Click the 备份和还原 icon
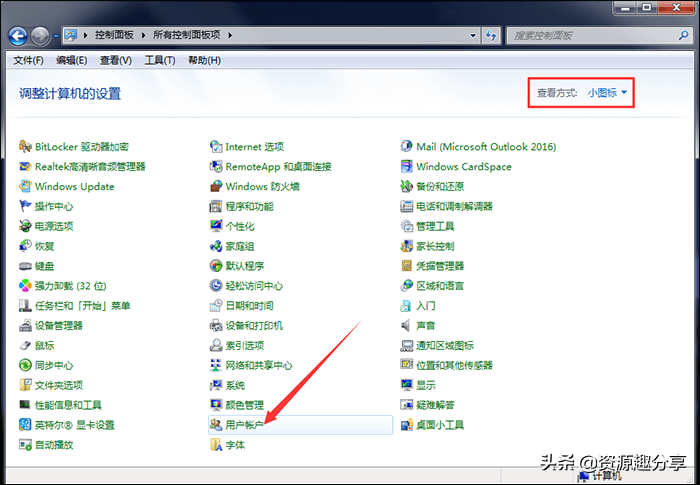 point(407,186)
